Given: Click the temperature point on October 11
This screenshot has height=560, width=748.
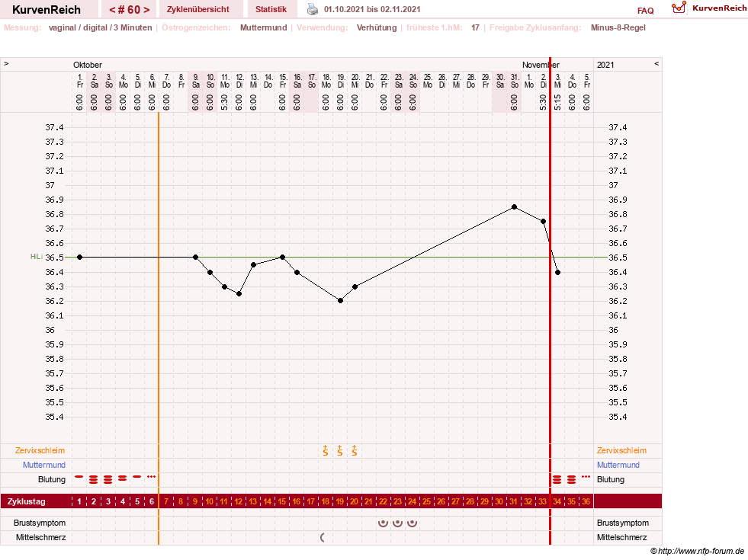Looking at the screenshot, I should (x=225, y=286).
